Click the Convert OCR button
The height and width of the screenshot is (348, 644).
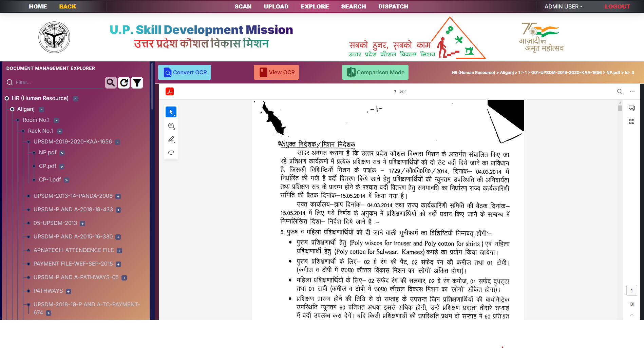[x=185, y=72]
